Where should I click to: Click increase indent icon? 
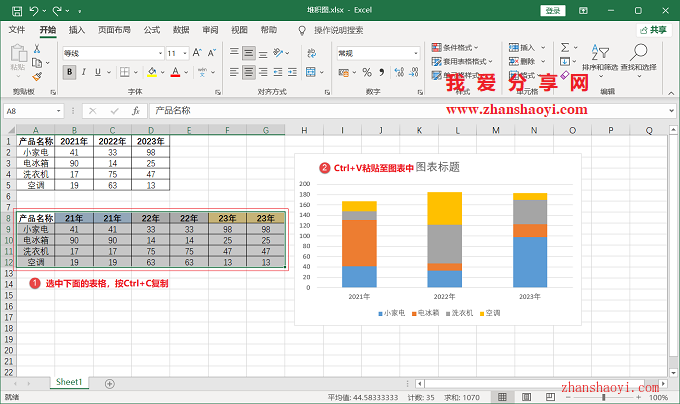pos(292,72)
